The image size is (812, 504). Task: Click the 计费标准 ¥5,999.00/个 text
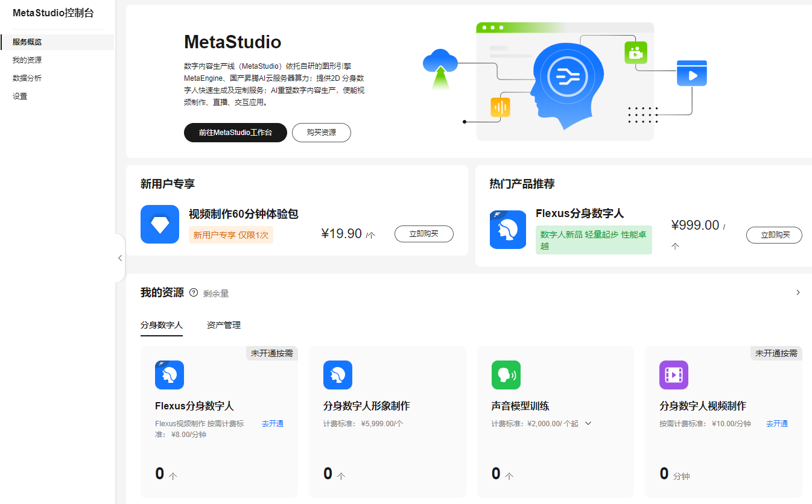(363, 424)
